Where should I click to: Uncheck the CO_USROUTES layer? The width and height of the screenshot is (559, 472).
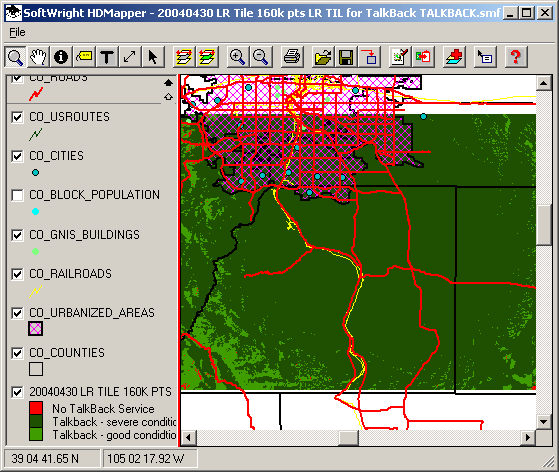(17, 117)
